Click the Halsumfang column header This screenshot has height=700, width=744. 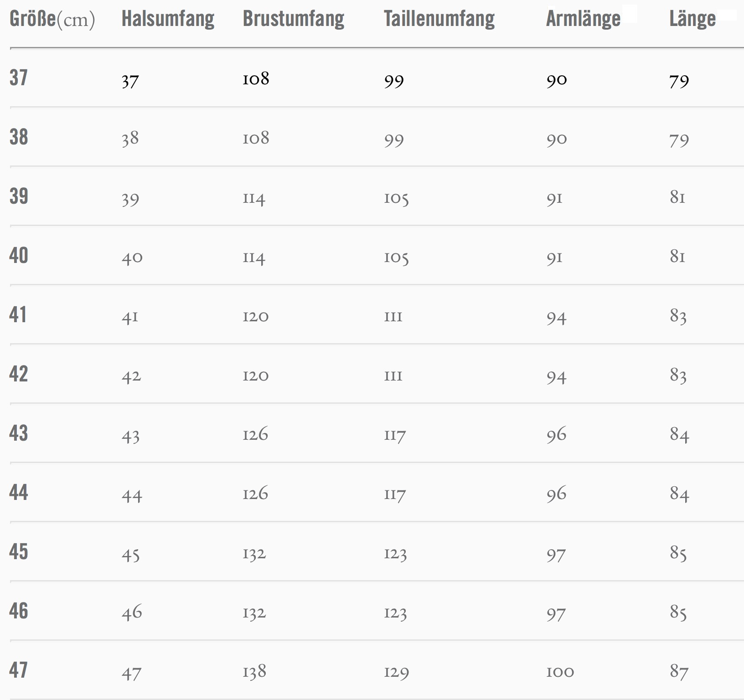point(168,19)
